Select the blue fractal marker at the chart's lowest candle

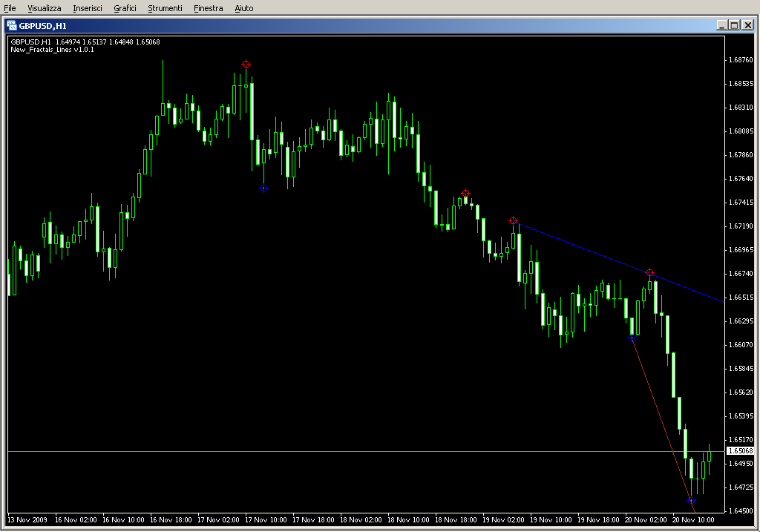[692, 501]
